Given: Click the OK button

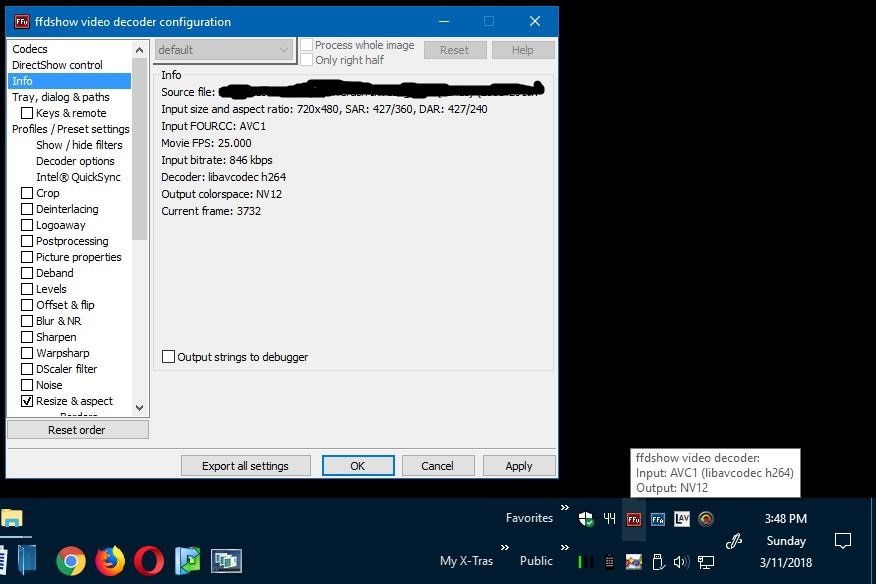Looking at the screenshot, I should [358, 466].
